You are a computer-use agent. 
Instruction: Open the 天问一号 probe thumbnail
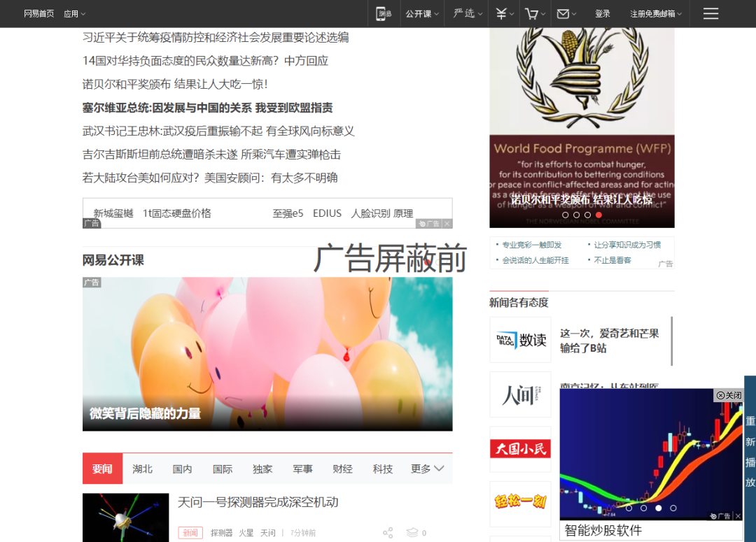(125, 518)
